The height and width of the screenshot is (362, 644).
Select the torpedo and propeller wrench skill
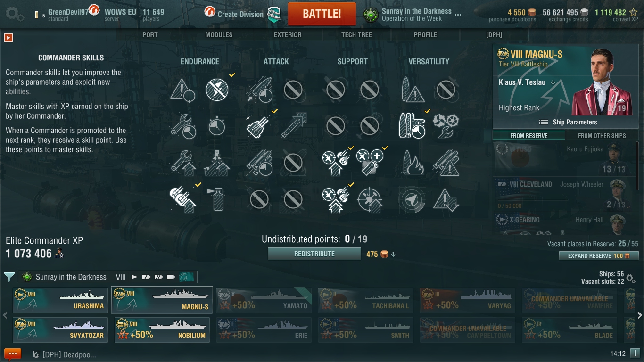pyautogui.click(x=446, y=125)
